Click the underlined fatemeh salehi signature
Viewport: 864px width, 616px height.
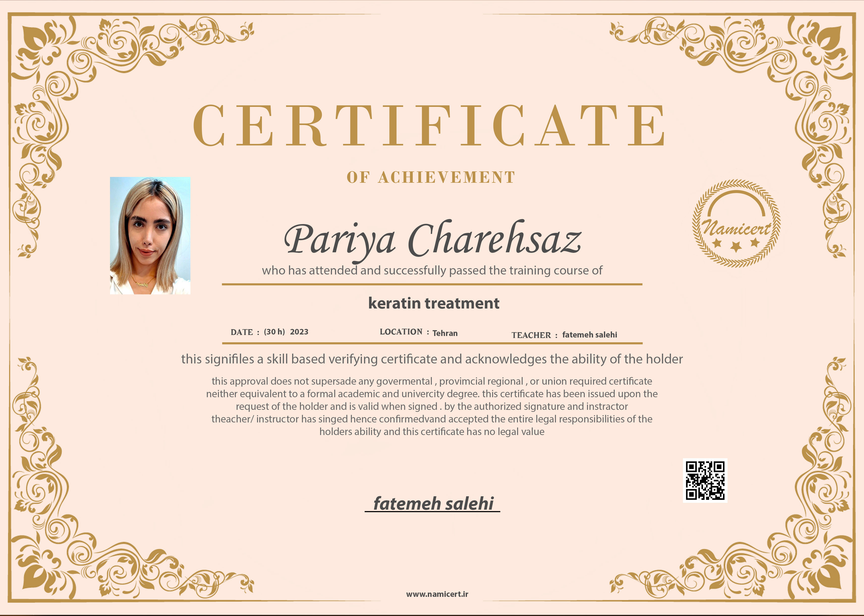433,504
